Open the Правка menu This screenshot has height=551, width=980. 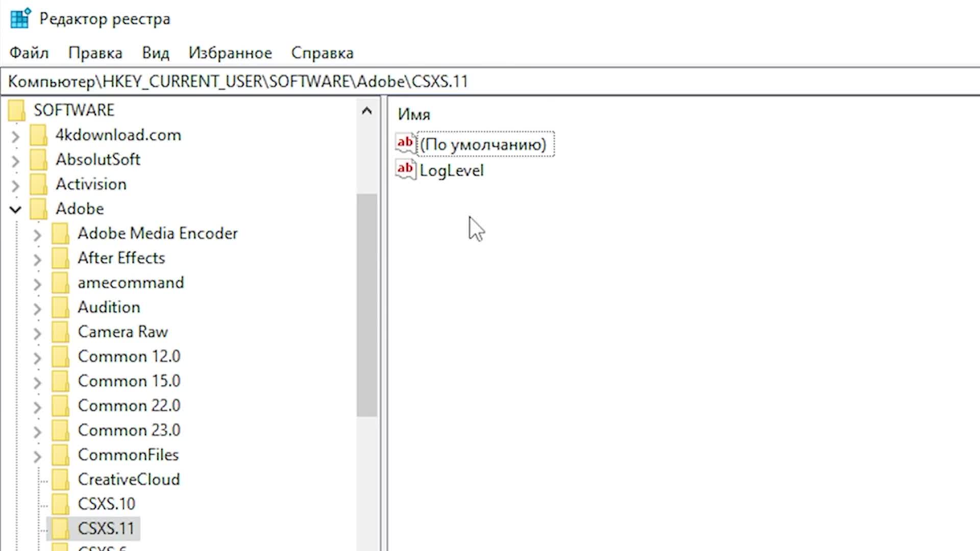tap(95, 53)
